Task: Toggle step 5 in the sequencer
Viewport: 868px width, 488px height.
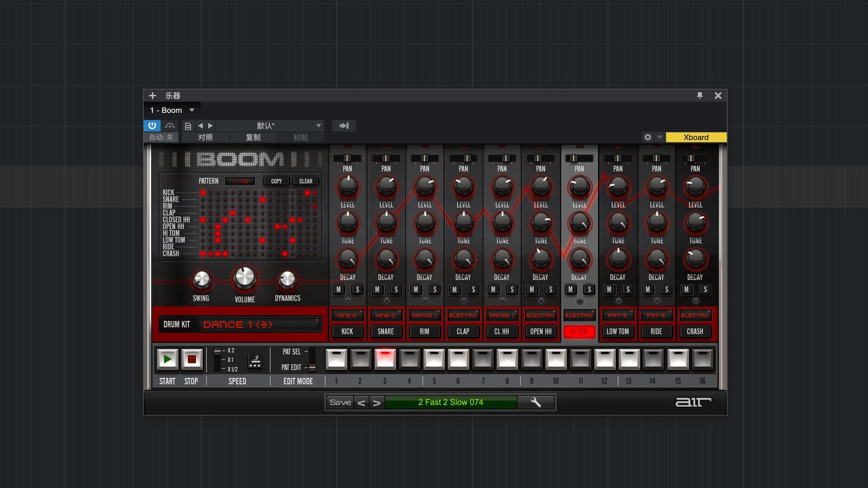Action: (x=434, y=359)
